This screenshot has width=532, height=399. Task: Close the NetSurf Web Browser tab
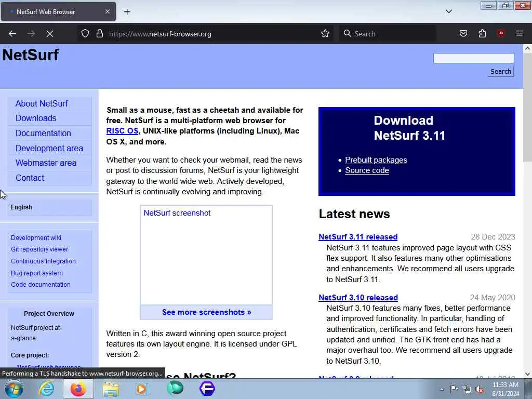[x=108, y=11]
